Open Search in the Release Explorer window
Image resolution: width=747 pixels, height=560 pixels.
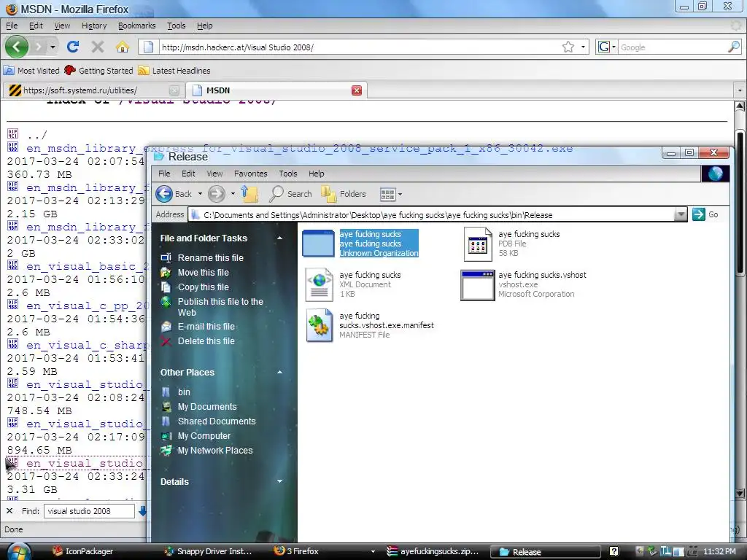click(x=290, y=194)
